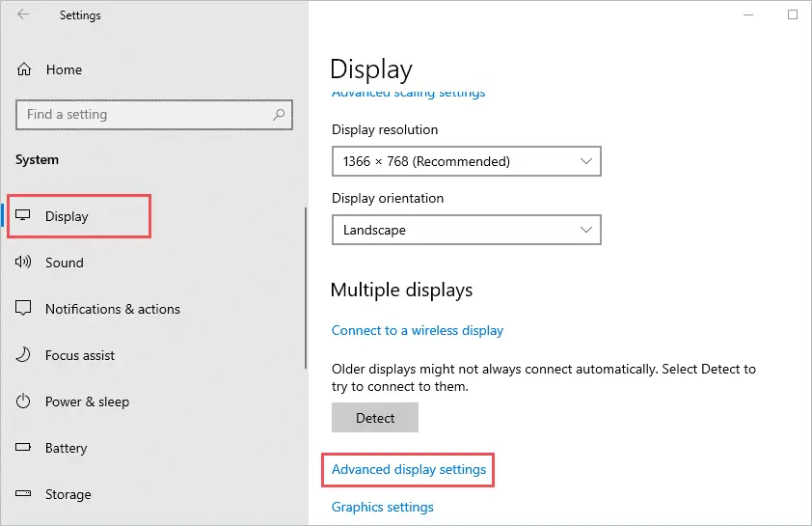Open Power & sleep settings

87,401
